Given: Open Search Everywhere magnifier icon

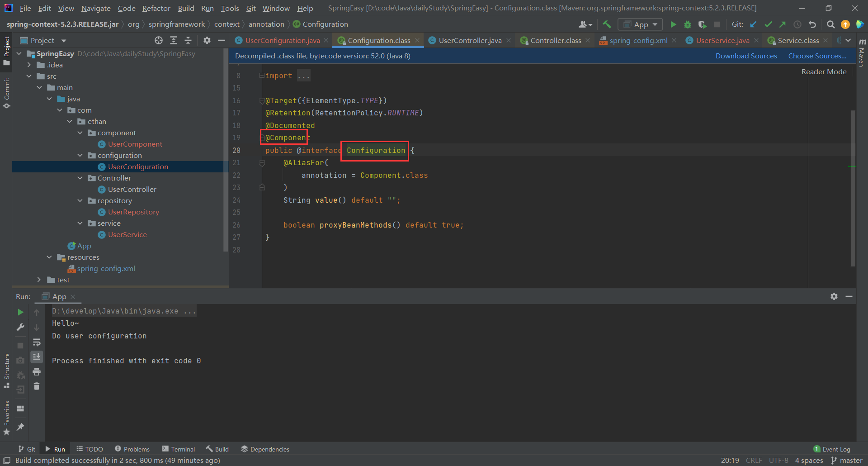Looking at the screenshot, I should click(x=830, y=24).
